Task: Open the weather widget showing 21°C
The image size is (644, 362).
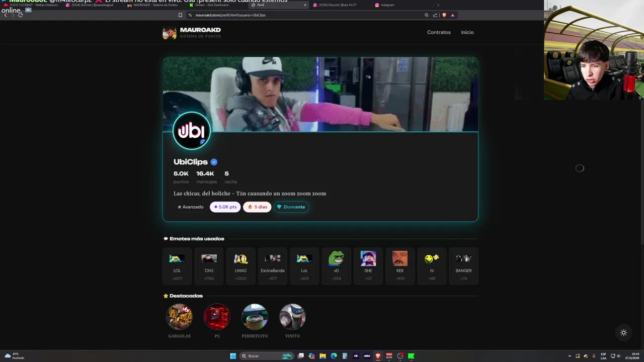Action: click(14, 356)
